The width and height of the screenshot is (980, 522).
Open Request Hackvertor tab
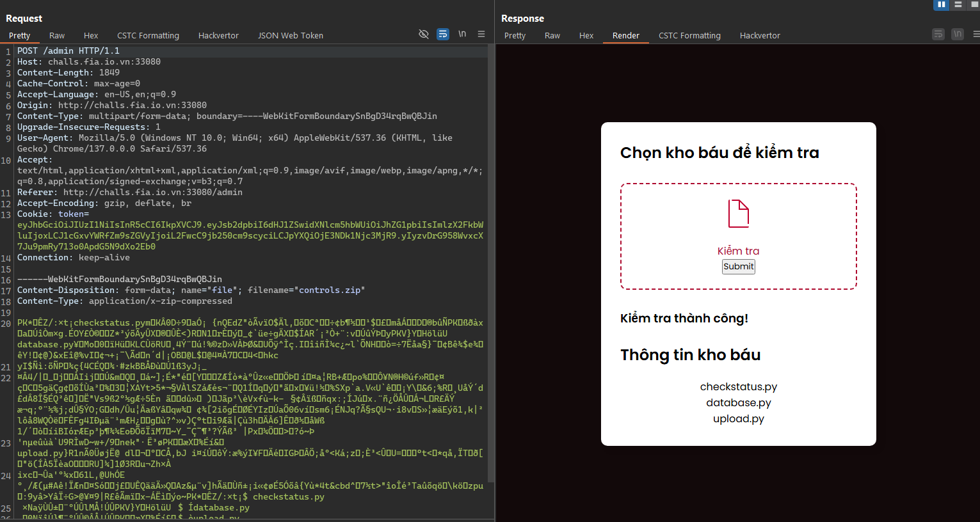[218, 35]
